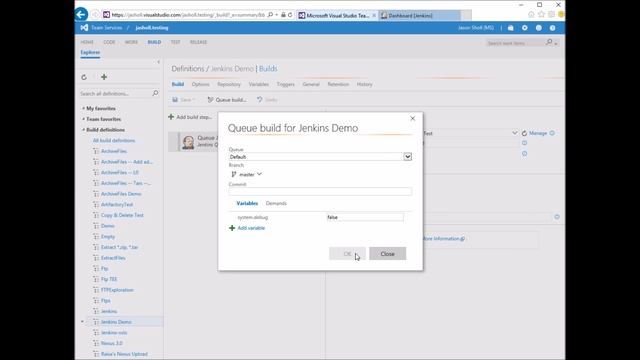Close the Microsoft Visual Studio Team browser tab
The width and height of the screenshot is (640, 360).
pos(374,16)
